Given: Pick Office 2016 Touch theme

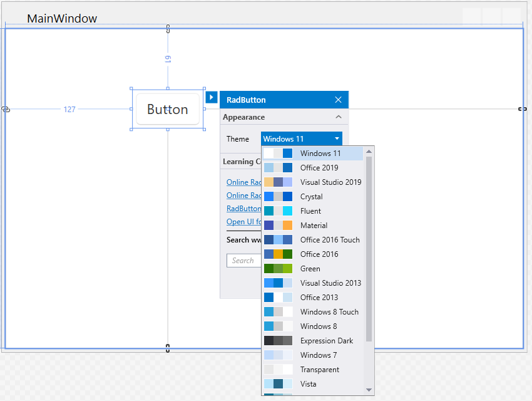Looking at the screenshot, I should (313, 240).
